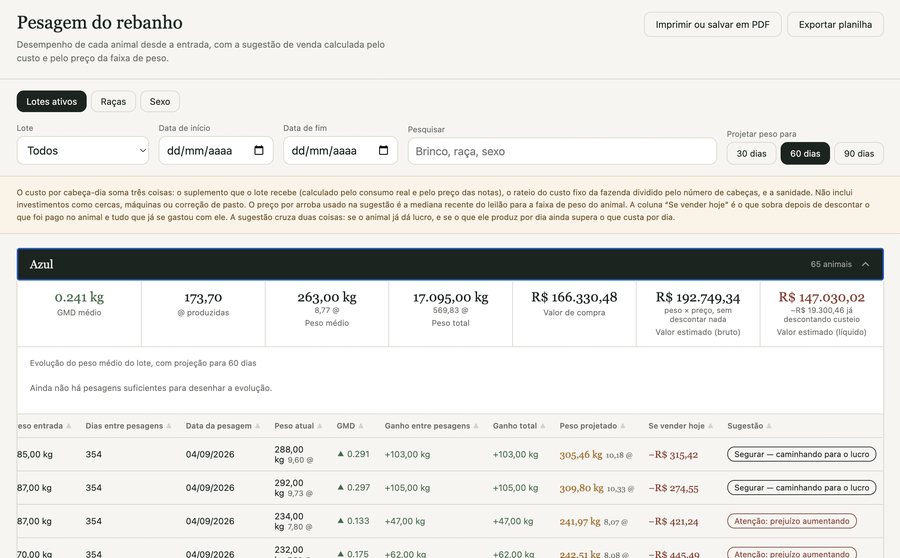Switch to the Raças tab

[x=113, y=102]
